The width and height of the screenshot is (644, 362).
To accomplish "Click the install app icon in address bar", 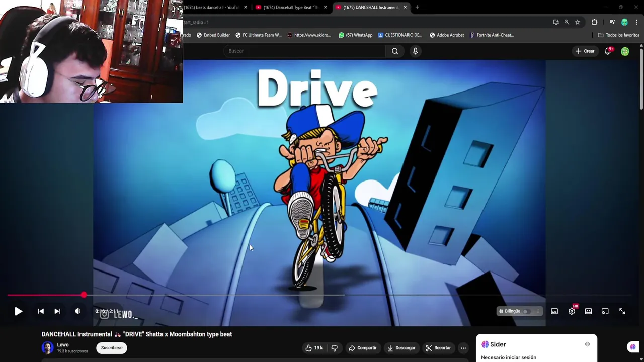I will tap(556, 22).
